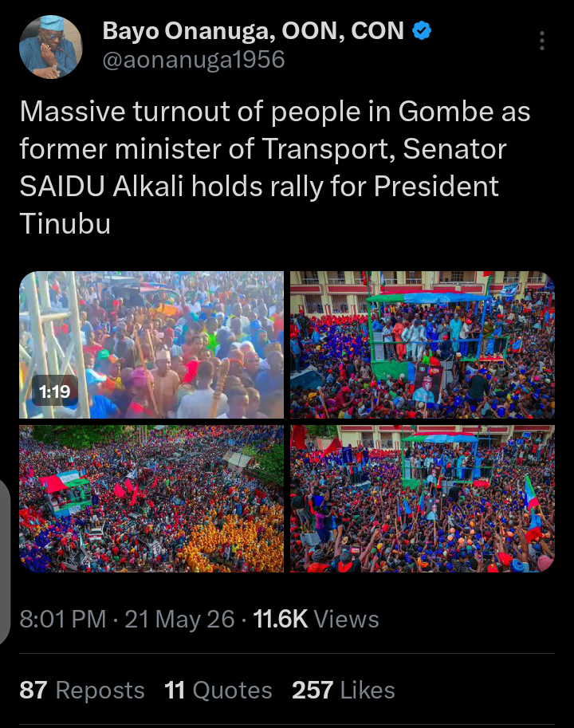The image size is (574, 728).
Task: Tap the word Tinubu in the tweet
Action: point(65,223)
